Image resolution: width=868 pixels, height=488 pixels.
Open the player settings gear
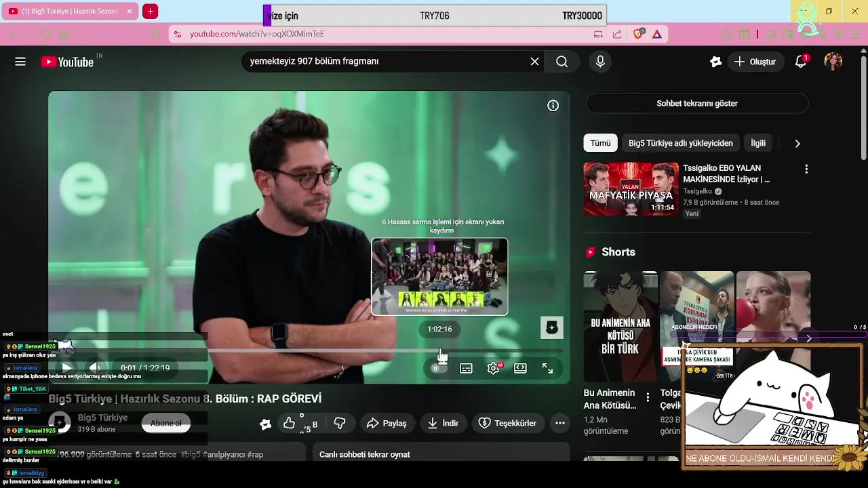pos(494,368)
